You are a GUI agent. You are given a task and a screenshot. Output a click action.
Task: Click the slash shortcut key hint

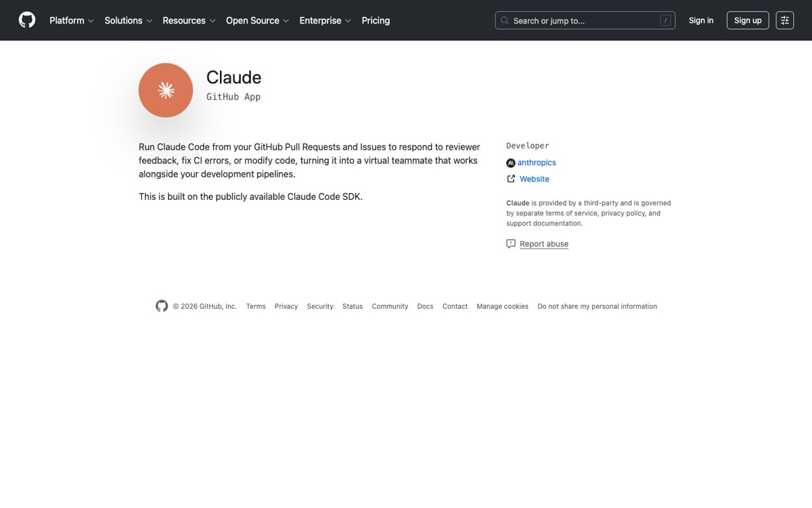(665, 20)
